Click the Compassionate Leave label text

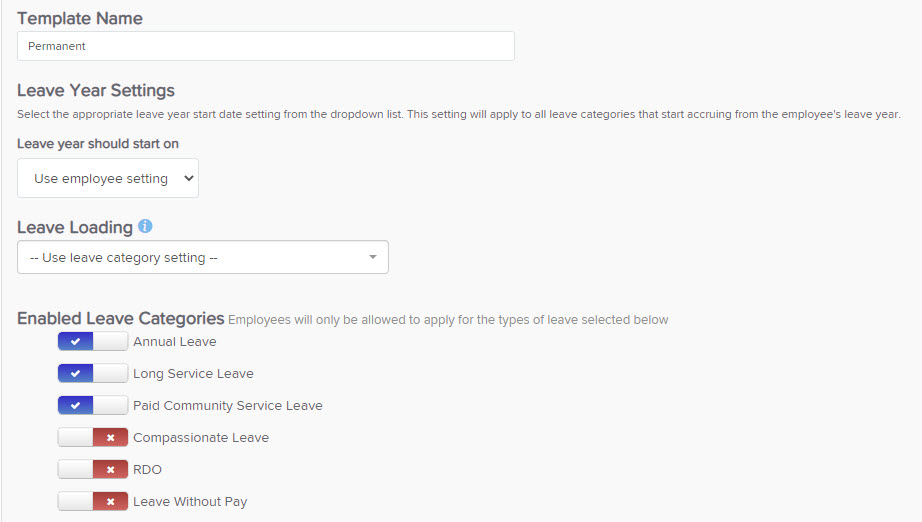click(x=201, y=437)
